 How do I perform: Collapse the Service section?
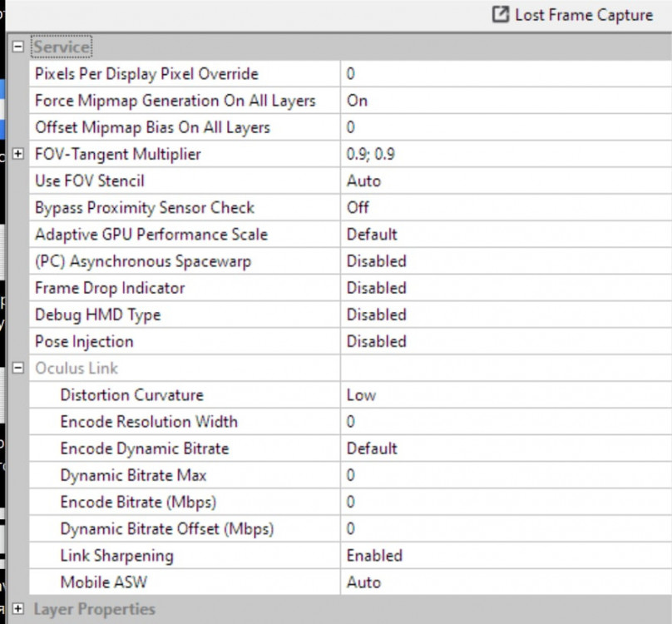click(x=18, y=47)
